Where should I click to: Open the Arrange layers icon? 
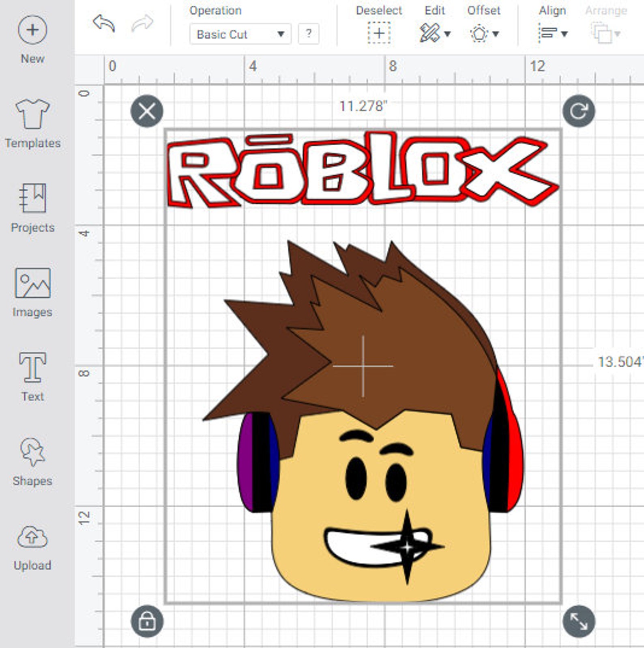pyautogui.click(x=601, y=33)
